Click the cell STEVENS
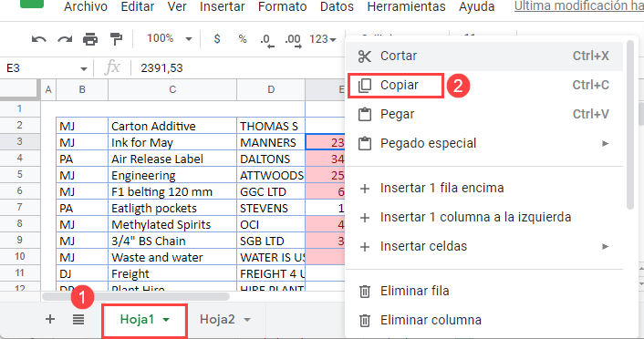The width and height of the screenshot is (644, 339). tap(271, 208)
